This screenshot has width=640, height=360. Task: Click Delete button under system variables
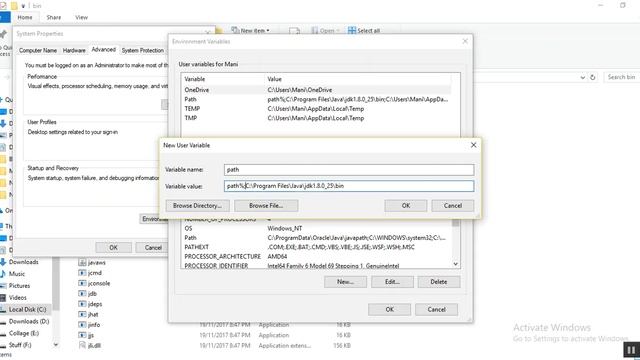pos(439,282)
